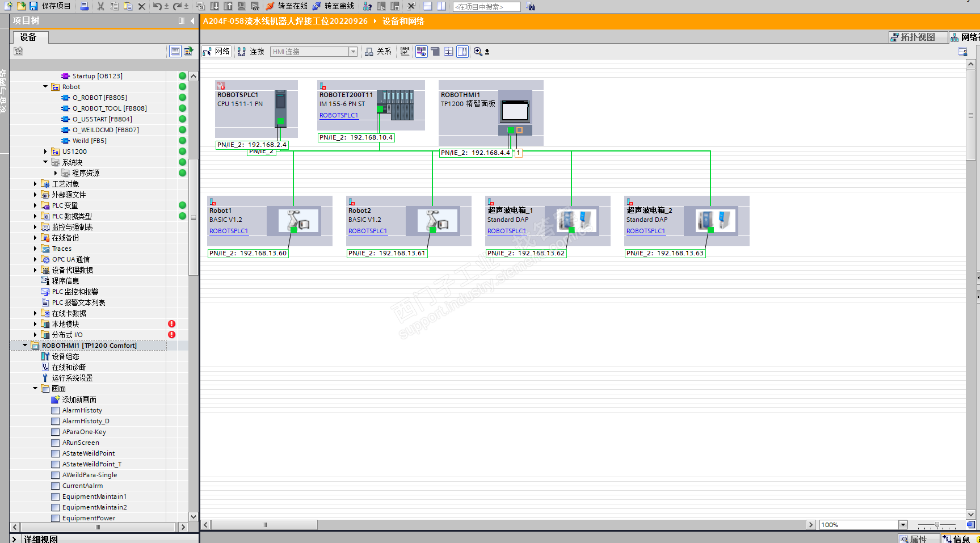
Task: Click the cross-reference X icon
Action: (x=411, y=6)
